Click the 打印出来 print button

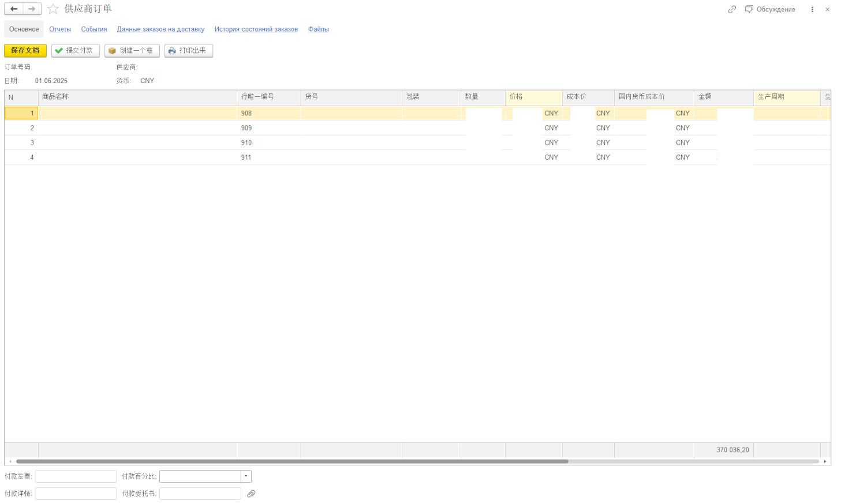click(189, 51)
